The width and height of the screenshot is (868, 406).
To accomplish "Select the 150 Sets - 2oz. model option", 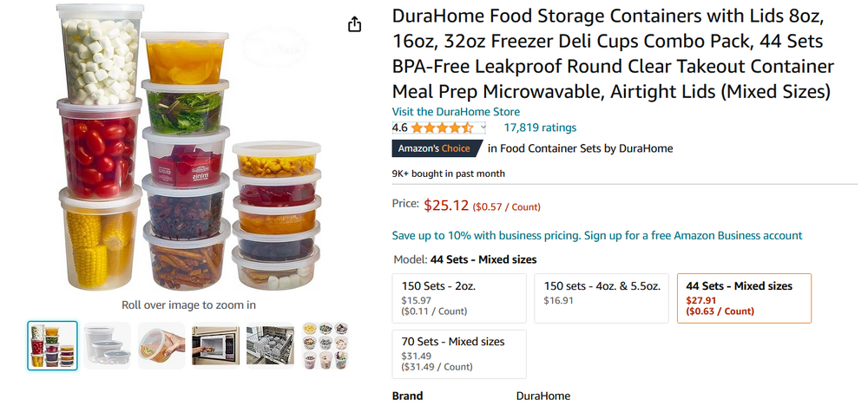I will tap(460, 298).
